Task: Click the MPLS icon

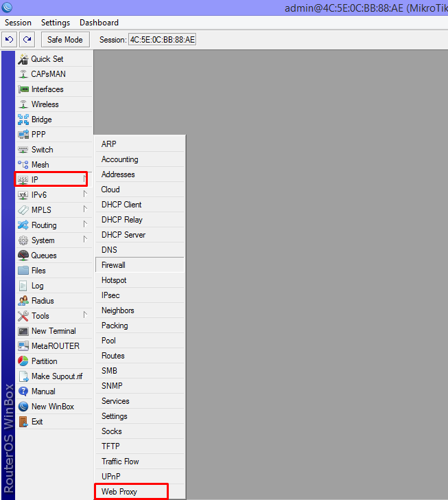Action: tap(23, 210)
